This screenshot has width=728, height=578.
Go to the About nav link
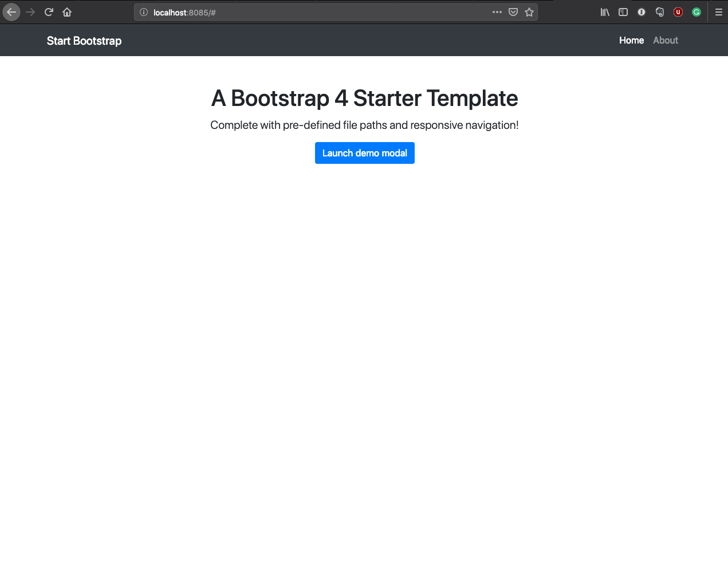point(665,40)
